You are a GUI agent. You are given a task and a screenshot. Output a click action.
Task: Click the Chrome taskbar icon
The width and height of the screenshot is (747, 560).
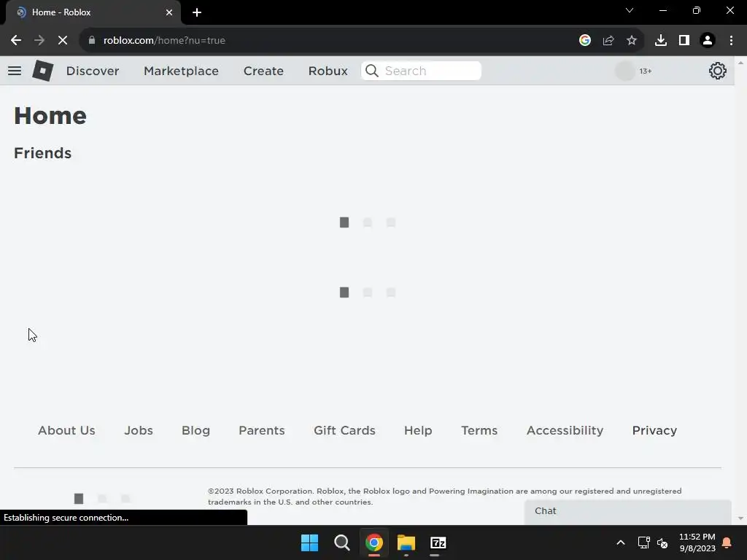tap(374, 542)
